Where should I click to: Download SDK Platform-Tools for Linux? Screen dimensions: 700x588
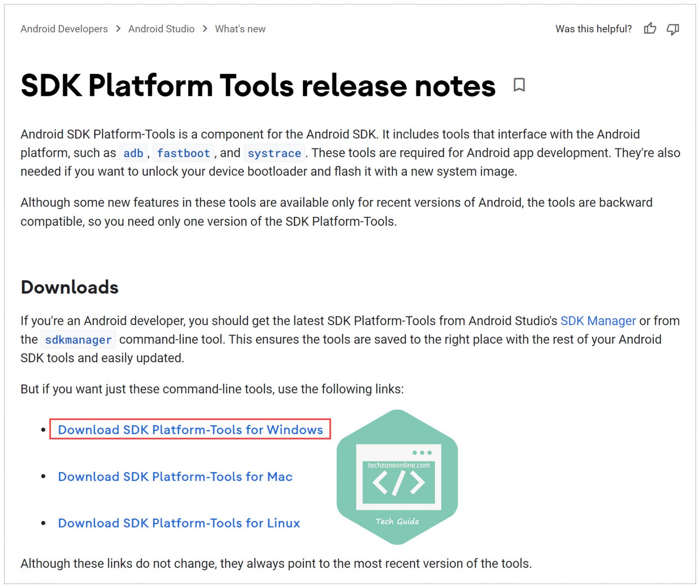pyautogui.click(x=179, y=523)
